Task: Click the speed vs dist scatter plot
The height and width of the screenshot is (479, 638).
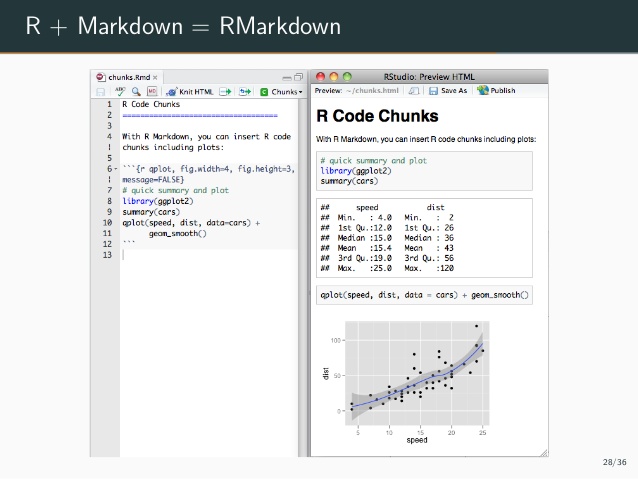Action: [409, 381]
